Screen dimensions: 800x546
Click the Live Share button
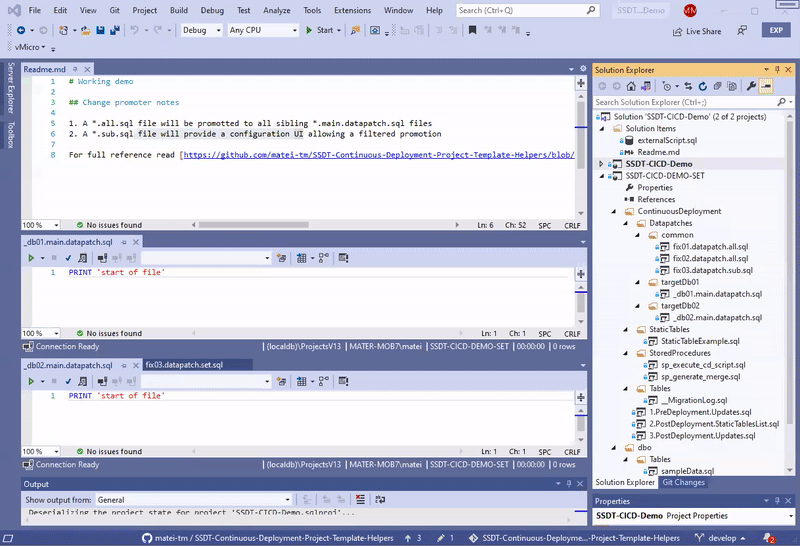pos(697,31)
